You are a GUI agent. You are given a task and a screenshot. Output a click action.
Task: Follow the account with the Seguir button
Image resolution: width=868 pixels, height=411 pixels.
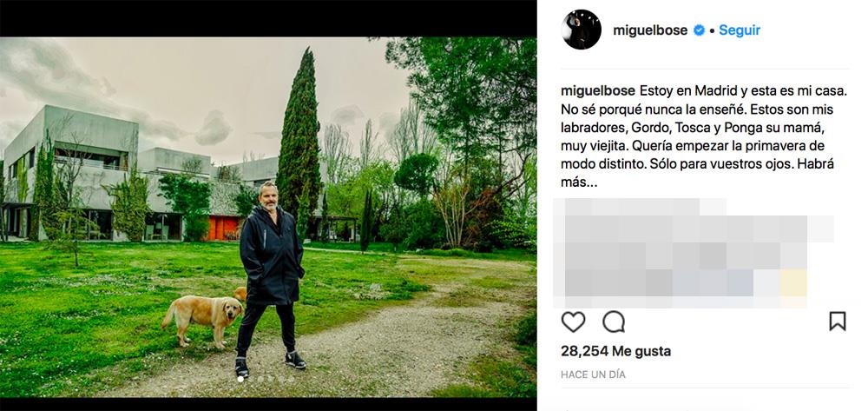pyautogui.click(x=740, y=30)
